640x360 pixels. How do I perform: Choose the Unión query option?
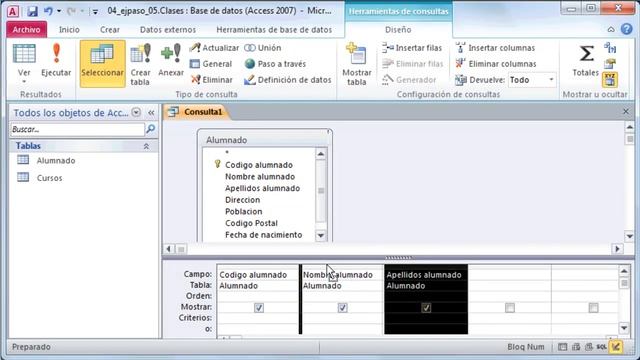click(263, 48)
